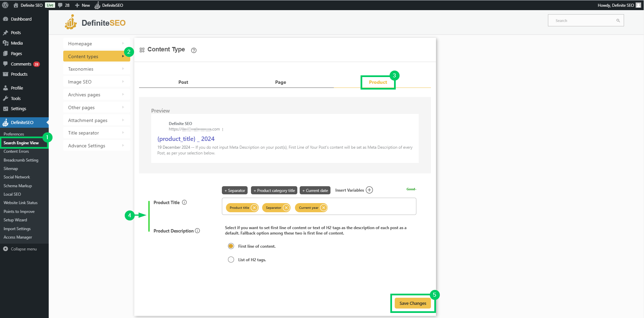Click the New plus icon in admin bar
The height and width of the screenshot is (318, 644).
tap(77, 5)
